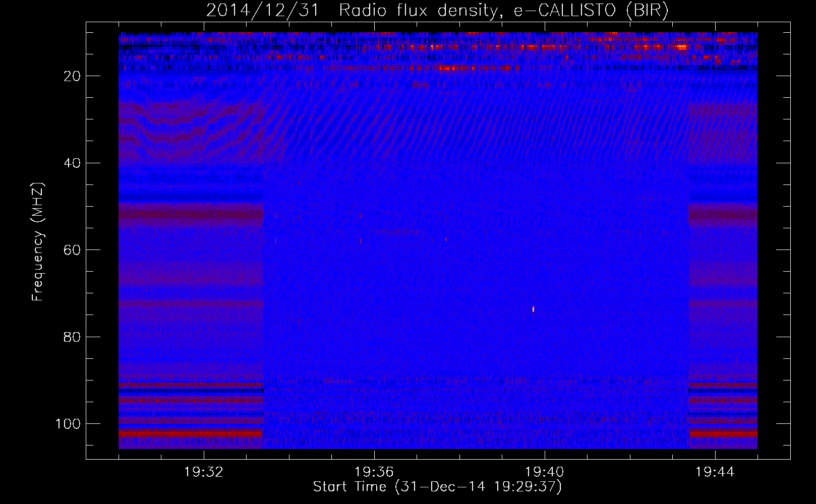Click the '60' frequency tick label
This screenshot has height=504, width=816.
point(73,250)
